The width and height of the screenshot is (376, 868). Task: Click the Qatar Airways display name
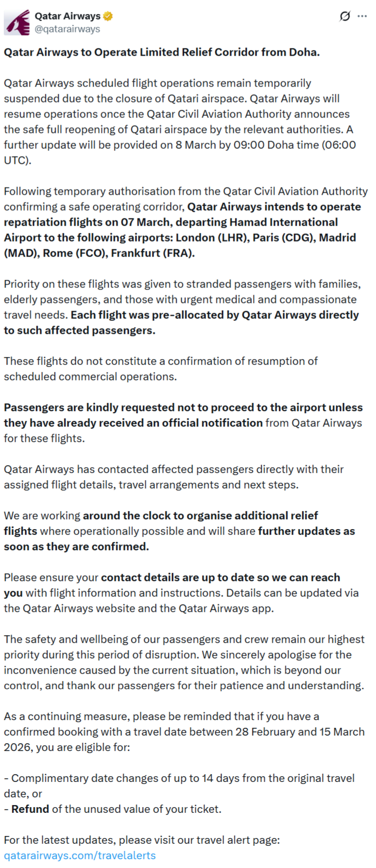click(x=67, y=16)
